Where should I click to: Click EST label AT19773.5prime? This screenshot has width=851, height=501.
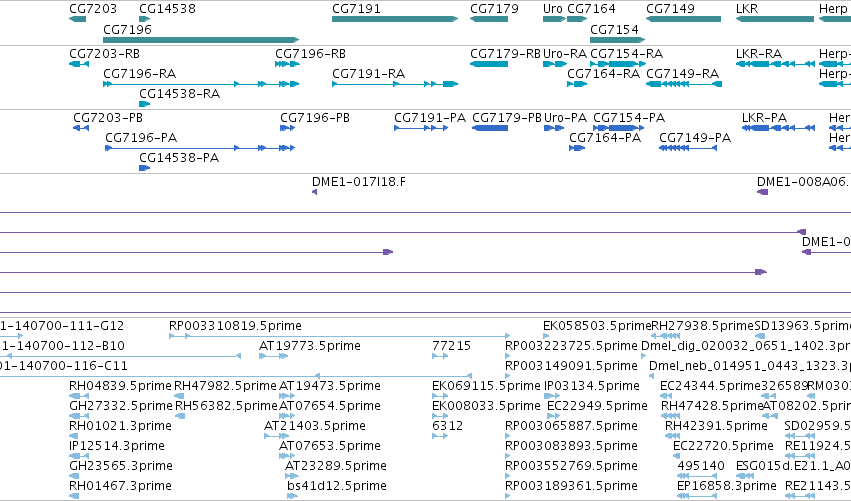pyautogui.click(x=309, y=346)
